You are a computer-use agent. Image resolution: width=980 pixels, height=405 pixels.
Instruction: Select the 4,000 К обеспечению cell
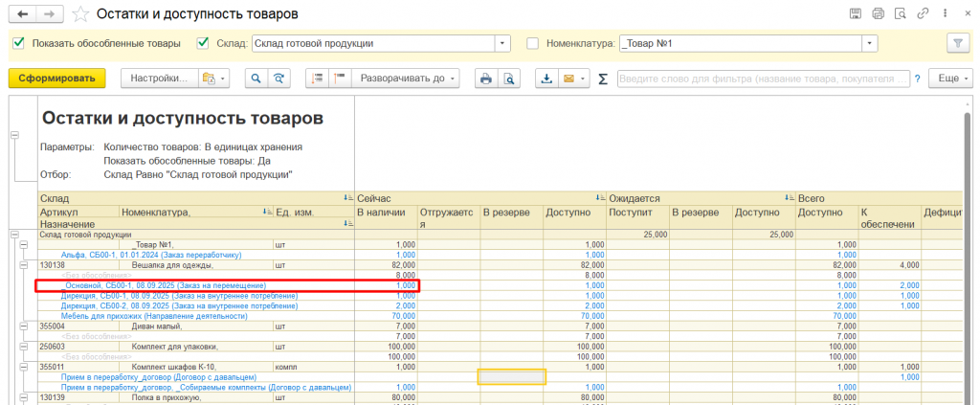pos(890,265)
